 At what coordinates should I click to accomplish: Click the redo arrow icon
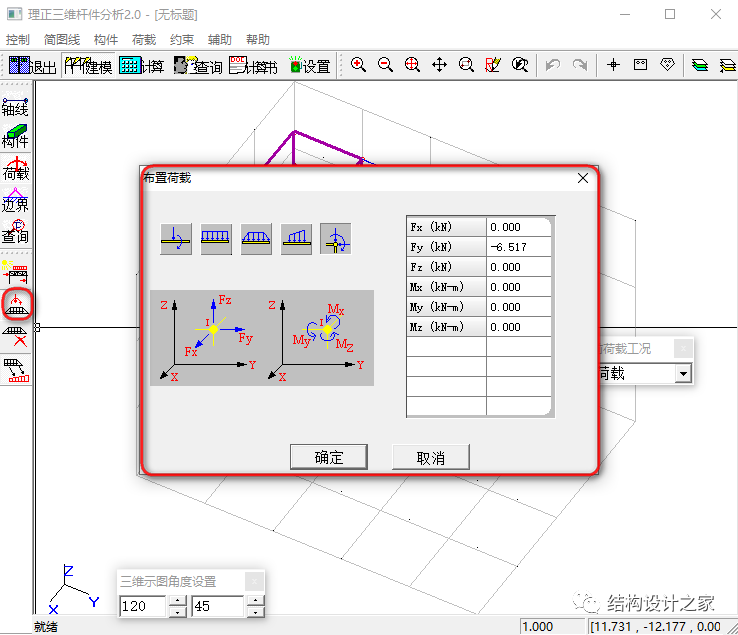point(580,64)
